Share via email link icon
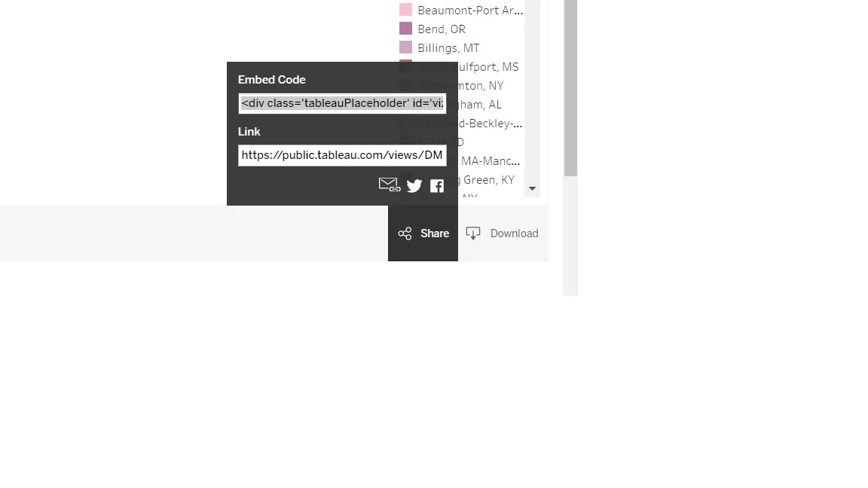 [389, 185]
